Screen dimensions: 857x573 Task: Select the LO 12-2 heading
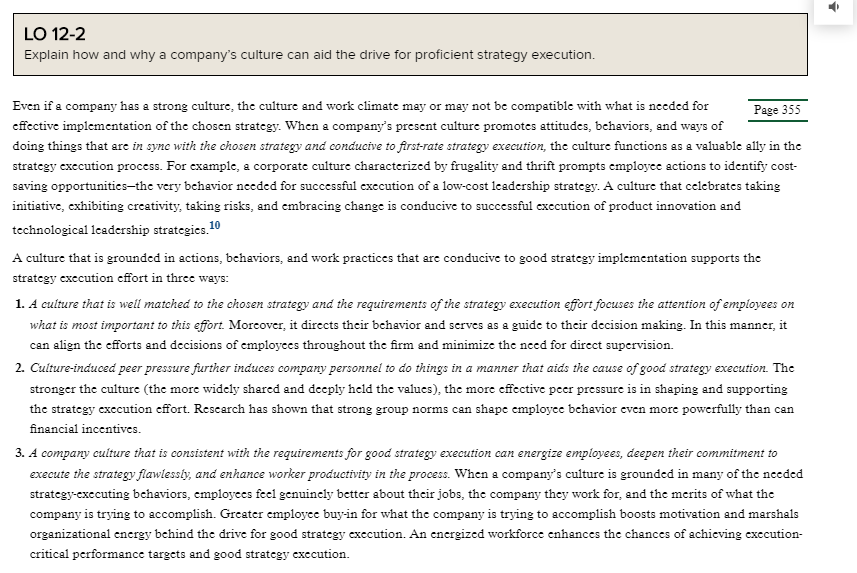pyautogui.click(x=55, y=34)
